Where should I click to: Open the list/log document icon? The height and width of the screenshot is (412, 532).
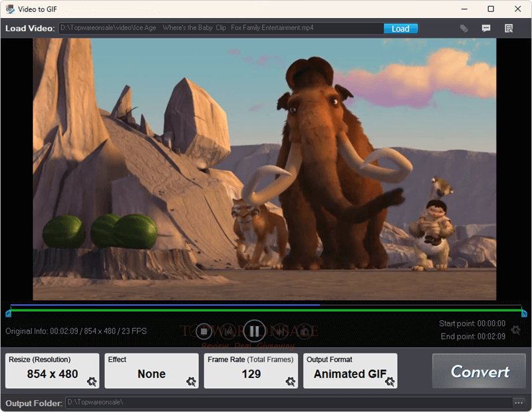point(509,29)
